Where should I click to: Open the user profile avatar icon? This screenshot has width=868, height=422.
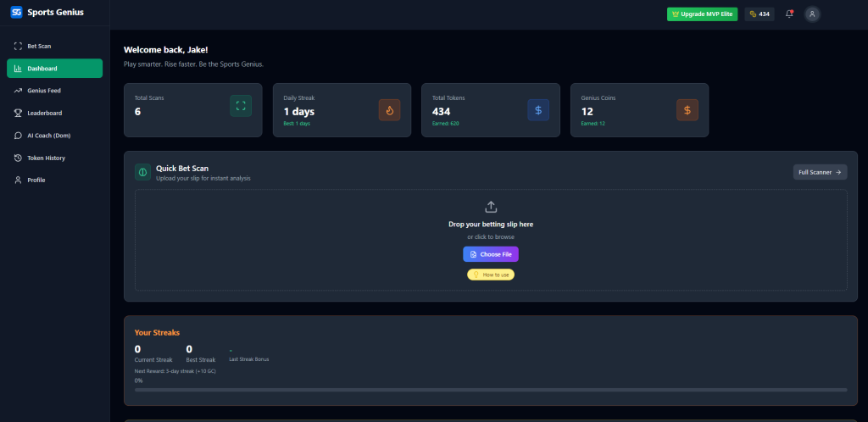812,14
